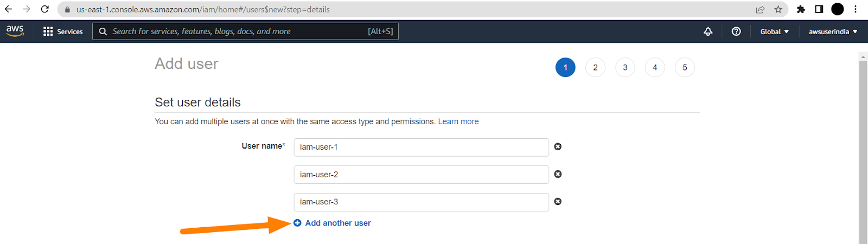This screenshot has height=244, width=868.
Task: Open the Chrome three-dot menu
Action: click(x=856, y=9)
